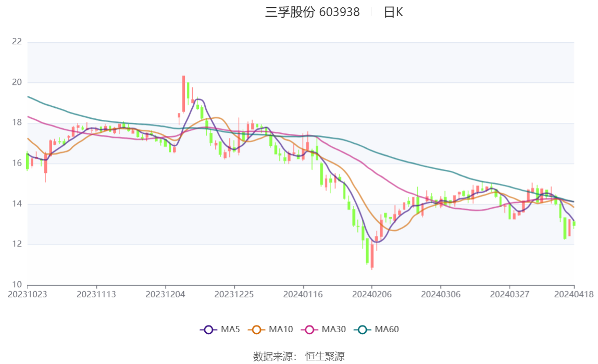Click the 三孚股份 603938 chart title
Viewport: 598px width, 364px height.
pyautogui.click(x=313, y=12)
